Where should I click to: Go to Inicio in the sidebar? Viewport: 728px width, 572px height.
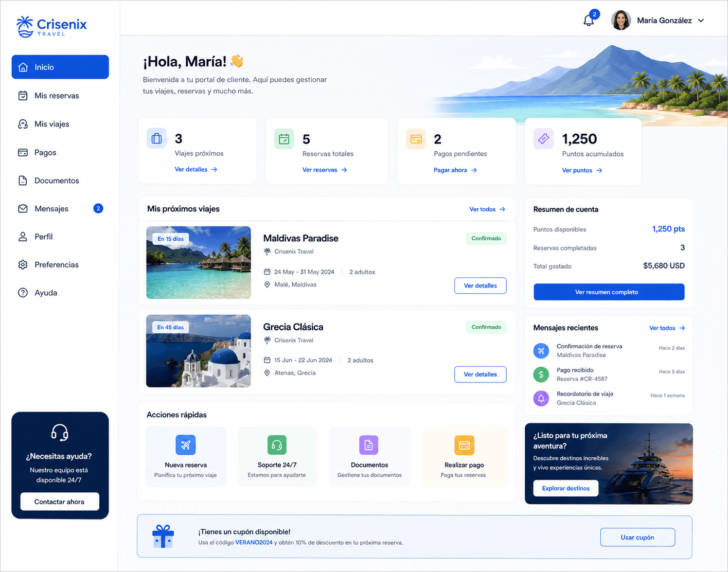pos(60,67)
